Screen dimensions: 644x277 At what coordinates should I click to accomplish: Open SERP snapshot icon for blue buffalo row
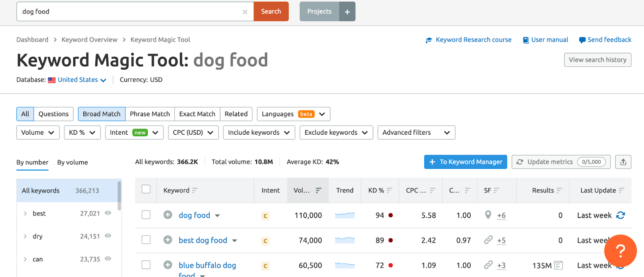558,265
